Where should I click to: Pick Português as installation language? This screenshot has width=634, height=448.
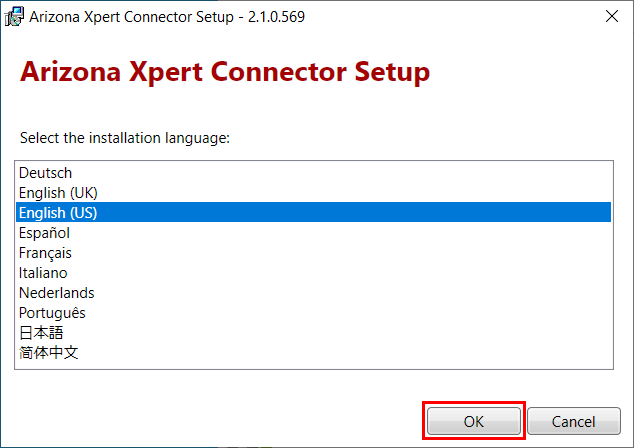click(x=313, y=313)
